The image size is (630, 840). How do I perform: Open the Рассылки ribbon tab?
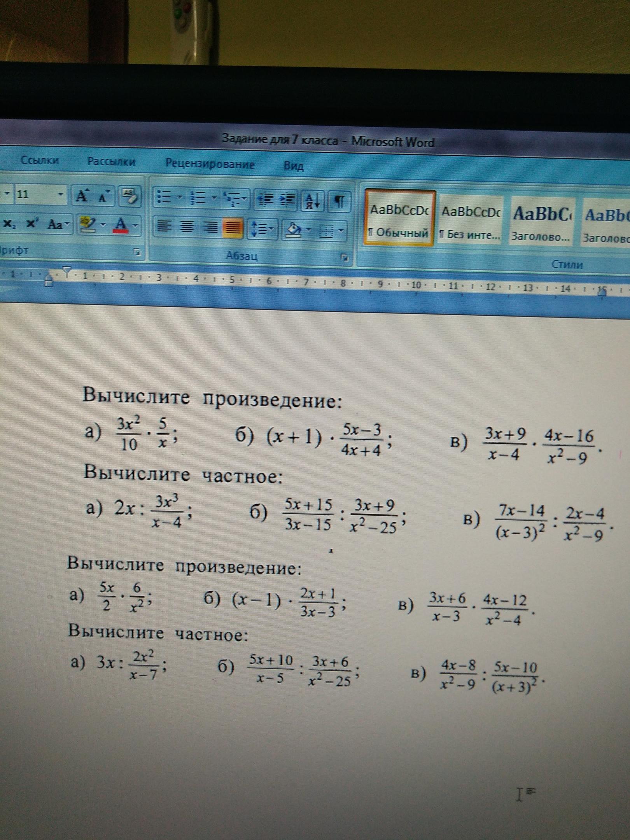(x=112, y=161)
